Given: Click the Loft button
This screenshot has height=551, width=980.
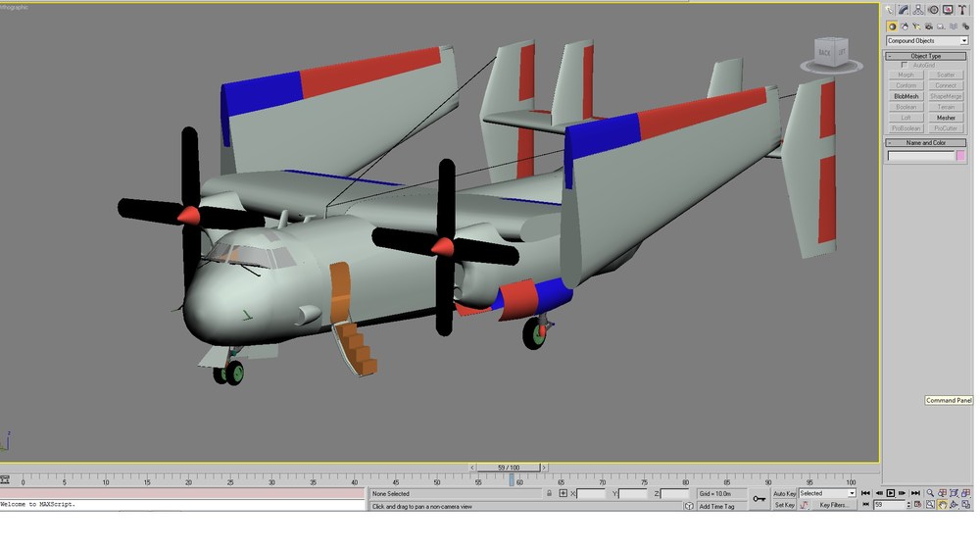Looking at the screenshot, I should click(x=906, y=118).
